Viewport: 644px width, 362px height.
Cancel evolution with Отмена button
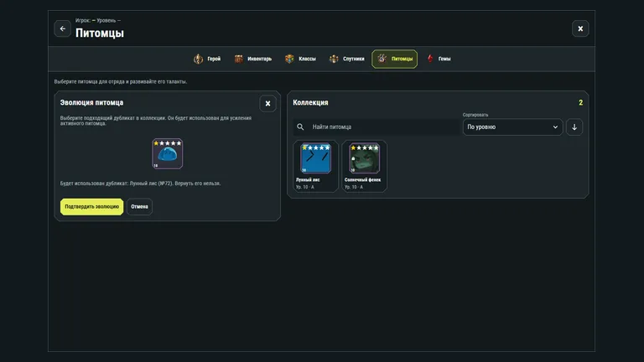click(x=139, y=207)
